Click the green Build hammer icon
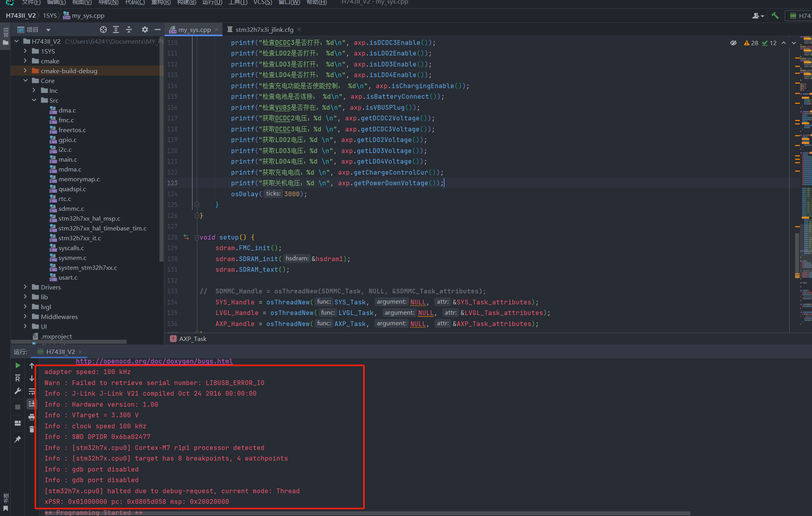This screenshot has height=516, width=812. 775,16
